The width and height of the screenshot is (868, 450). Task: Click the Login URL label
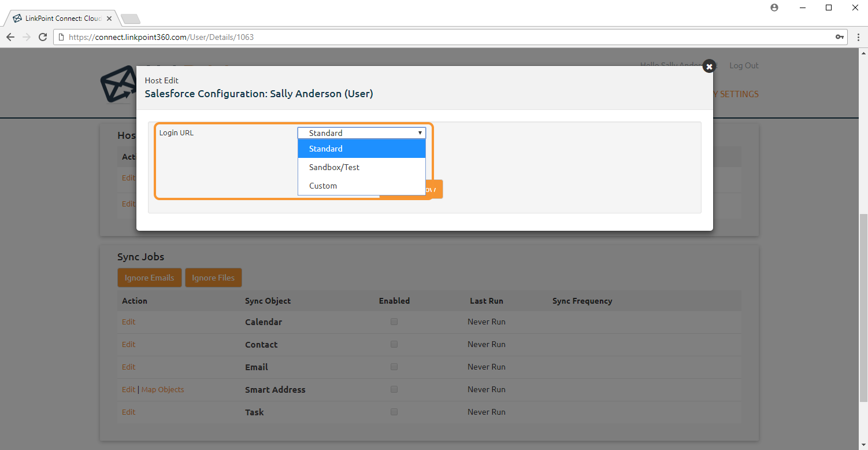click(x=176, y=132)
